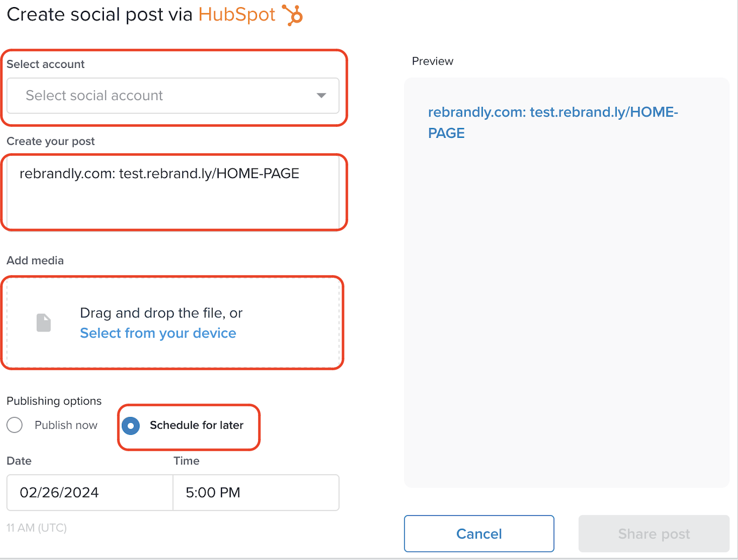Select the Schedule for later radio button
Image resolution: width=738 pixels, height=560 pixels.
point(131,425)
